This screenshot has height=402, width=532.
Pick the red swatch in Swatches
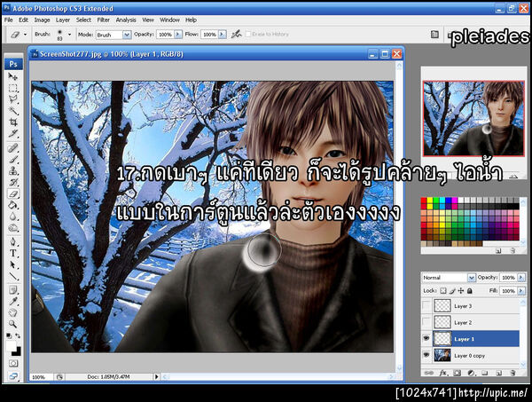pyautogui.click(x=424, y=201)
